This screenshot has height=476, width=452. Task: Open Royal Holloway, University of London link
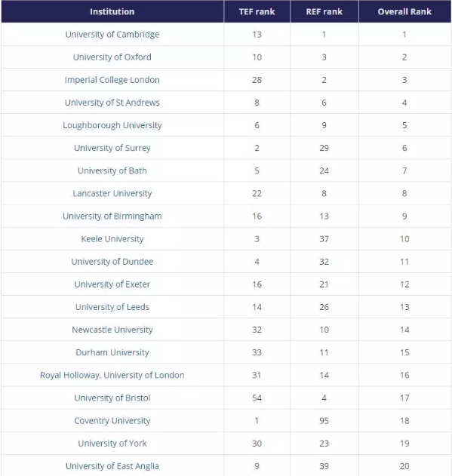pyautogui.click(x=112, y=375)
